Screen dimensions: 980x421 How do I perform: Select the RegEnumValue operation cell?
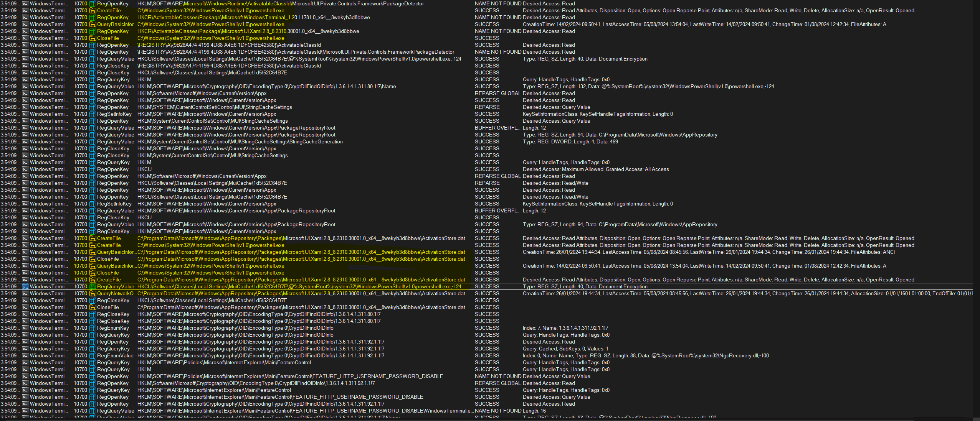tap(115, 355)
